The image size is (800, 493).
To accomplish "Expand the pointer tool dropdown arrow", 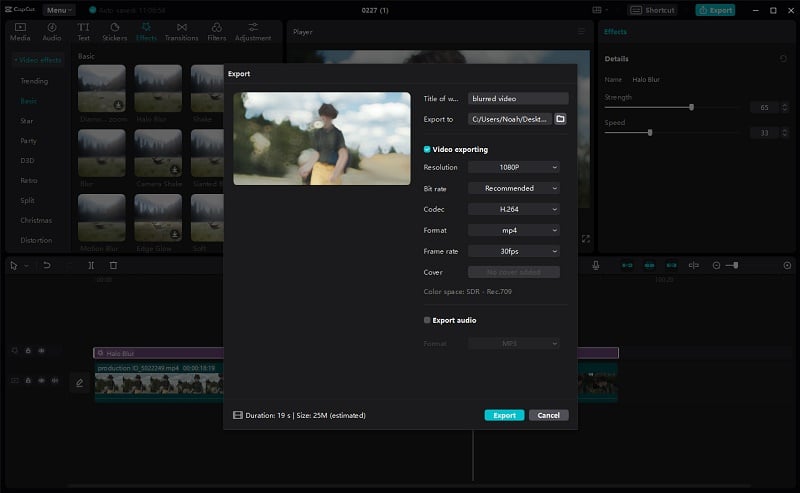I will click(x=26, y=265).
